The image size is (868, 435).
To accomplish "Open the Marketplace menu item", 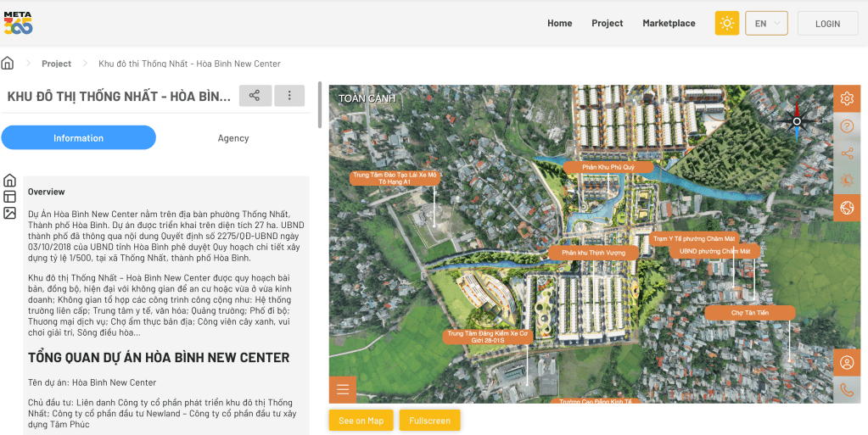I will (x=669, y=24).
